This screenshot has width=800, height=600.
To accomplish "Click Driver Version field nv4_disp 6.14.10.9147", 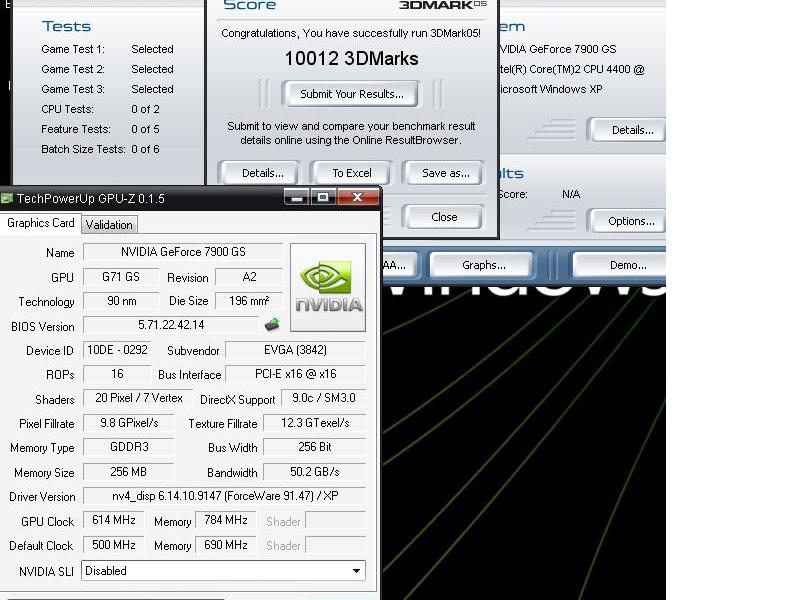I will point(224,496).
